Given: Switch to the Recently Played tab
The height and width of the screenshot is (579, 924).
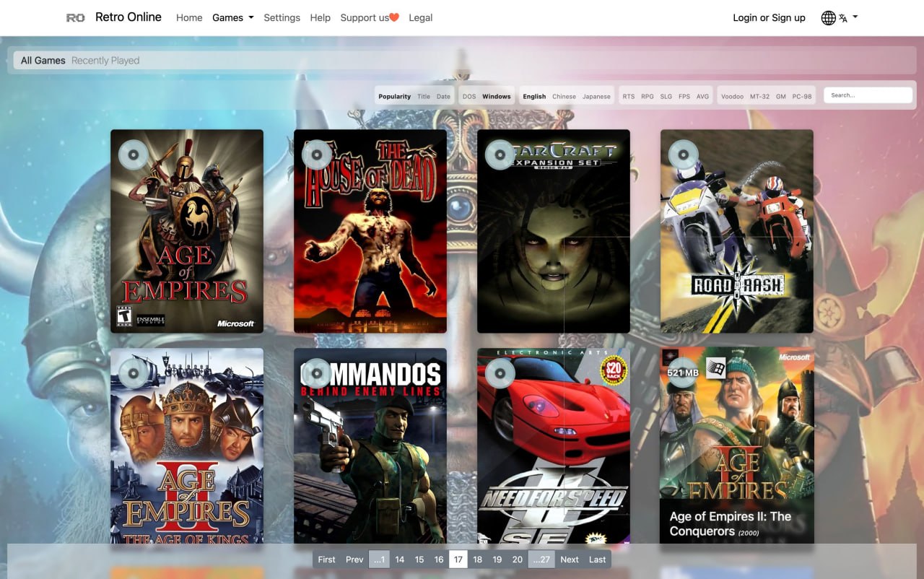Looking at the screenshot, I should click(x=105, y=61).
